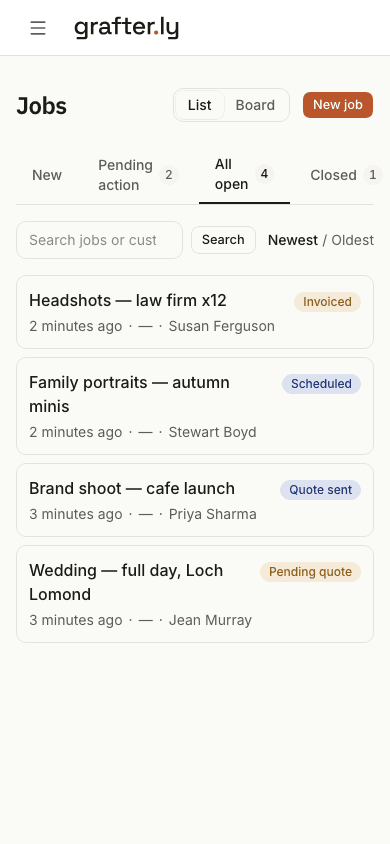
Task: Click the Scheduled status badge
Action: pos(321,384)
